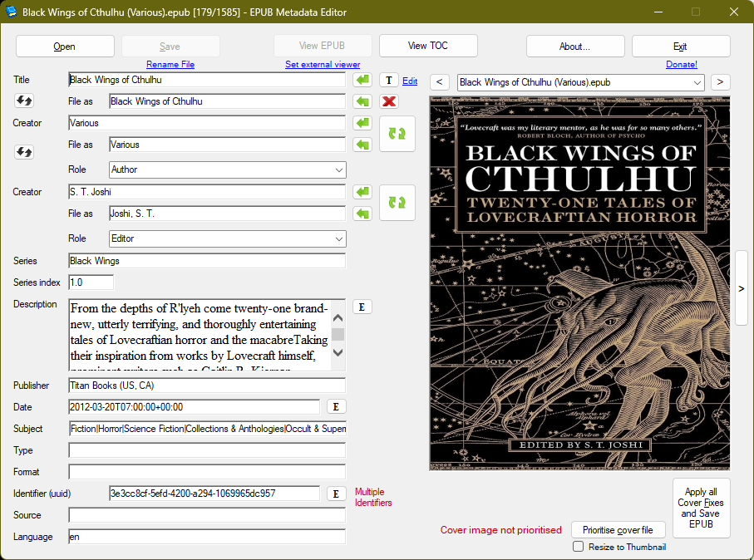Open the Author role dropdown
The image size is (754, 560).
(x=228, y=169)
